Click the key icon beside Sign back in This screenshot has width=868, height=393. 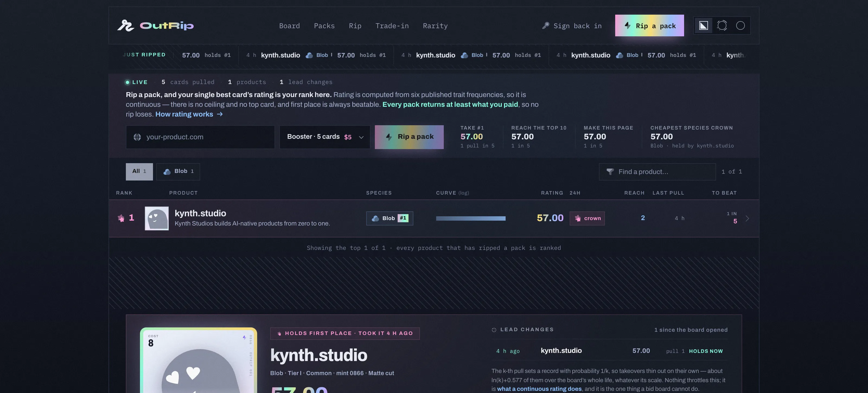pyautogui.click(x=545, y=25)
